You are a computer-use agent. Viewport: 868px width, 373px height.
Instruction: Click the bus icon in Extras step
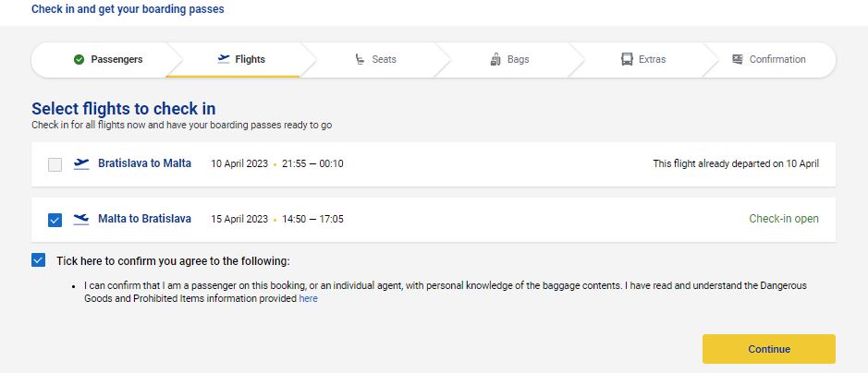coord(627,60)
